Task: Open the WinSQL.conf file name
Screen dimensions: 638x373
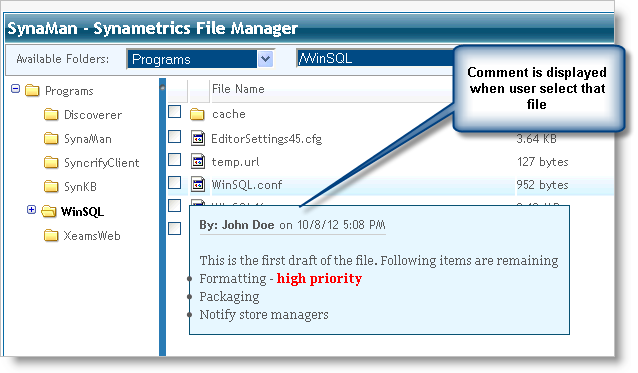Action: point(247,185)
